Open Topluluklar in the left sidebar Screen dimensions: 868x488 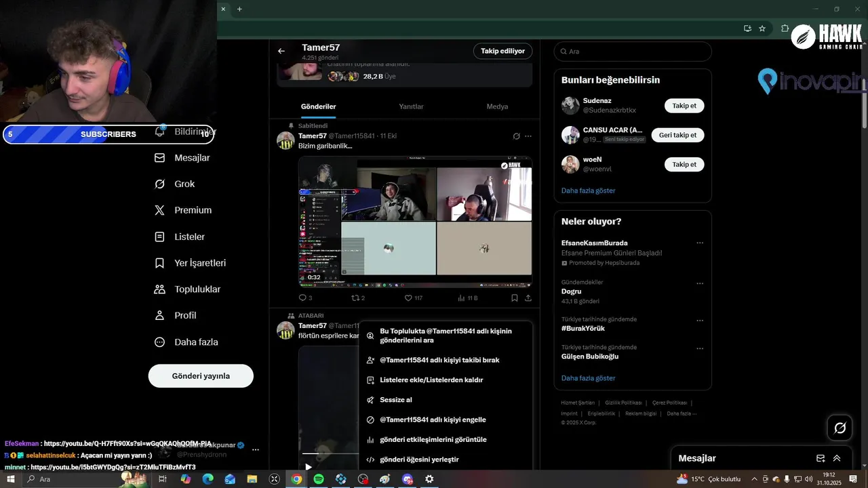187,289
